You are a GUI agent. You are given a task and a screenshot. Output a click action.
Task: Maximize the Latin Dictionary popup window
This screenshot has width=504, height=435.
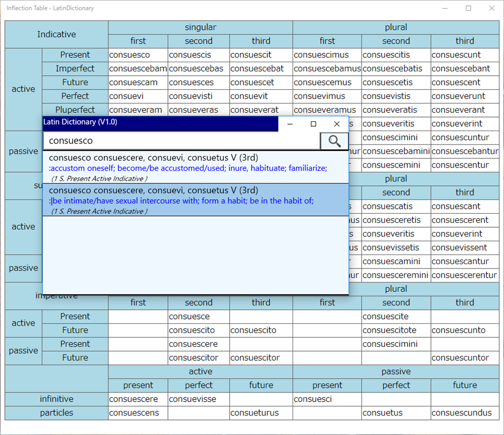(x=313, y=124)
